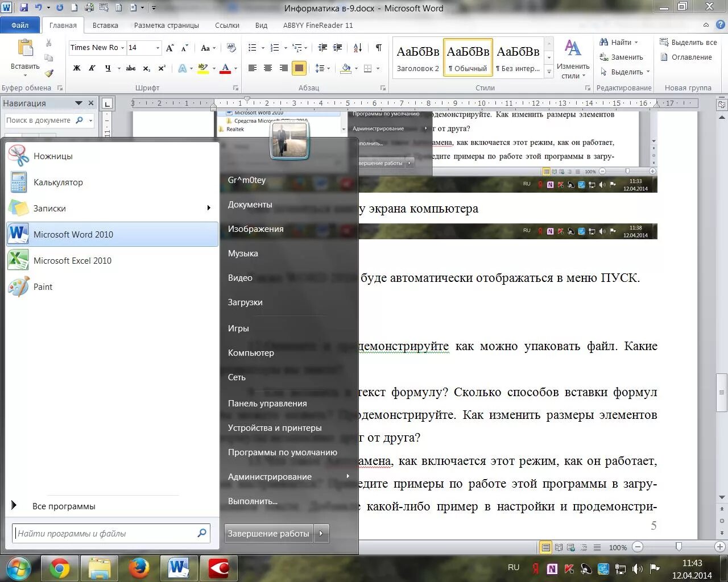Image resolution: width=728 pixels, height=582 pixels.
Task: Click the red Camtasia recorder taskbar icon
Action: [x=219, y=568]
